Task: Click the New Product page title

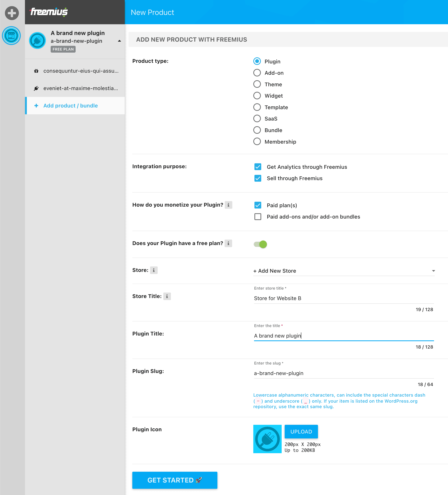Action: point(152,12)
